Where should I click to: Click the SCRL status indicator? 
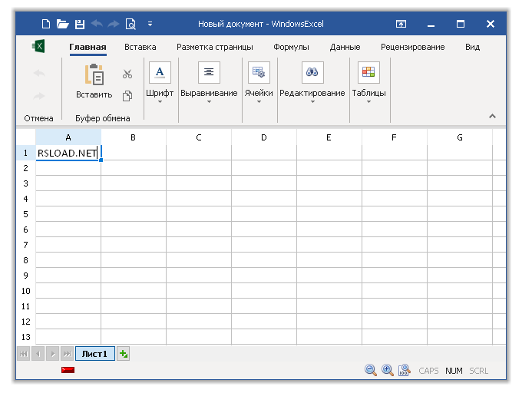(478, 371)
